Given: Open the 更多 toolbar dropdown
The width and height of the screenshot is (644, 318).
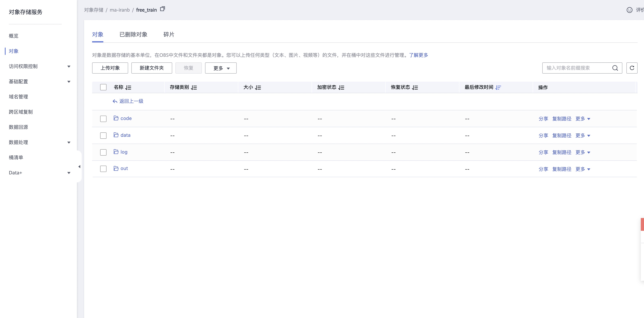Looking at the screenshot, I should [221, 68].
